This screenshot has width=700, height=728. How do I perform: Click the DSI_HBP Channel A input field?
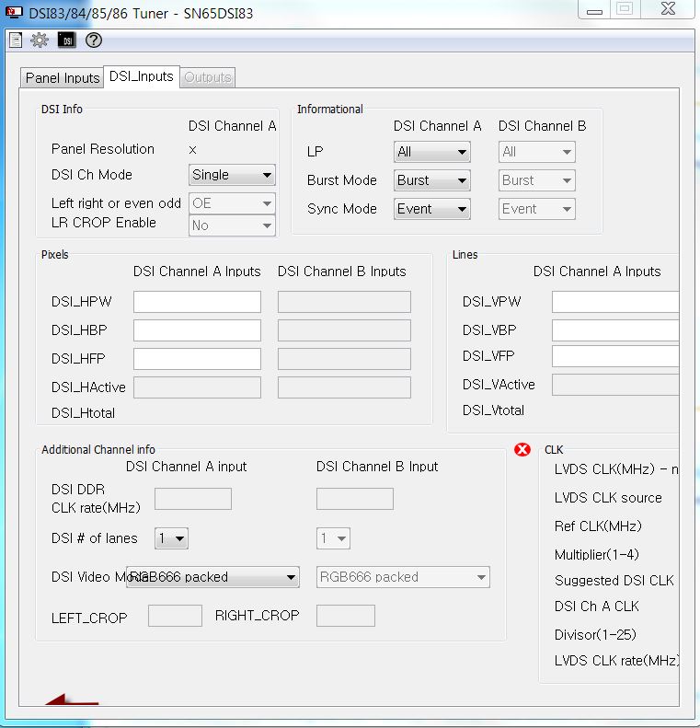coord(197,330)
